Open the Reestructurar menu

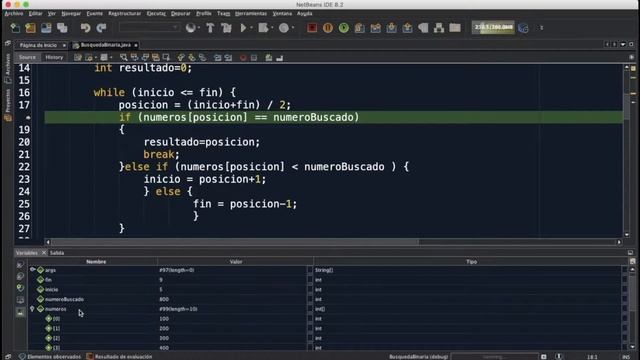click(124, 13)
